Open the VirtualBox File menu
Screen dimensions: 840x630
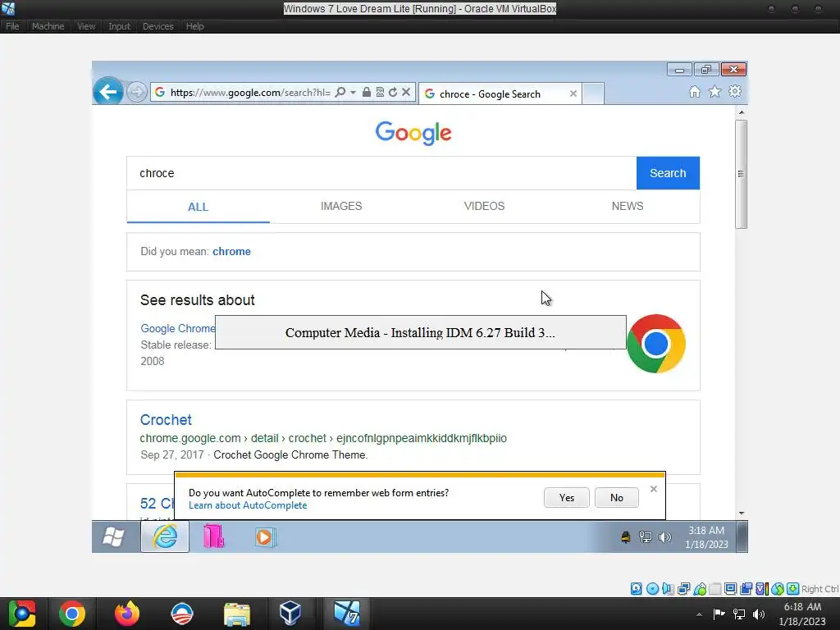pos(12,26)
